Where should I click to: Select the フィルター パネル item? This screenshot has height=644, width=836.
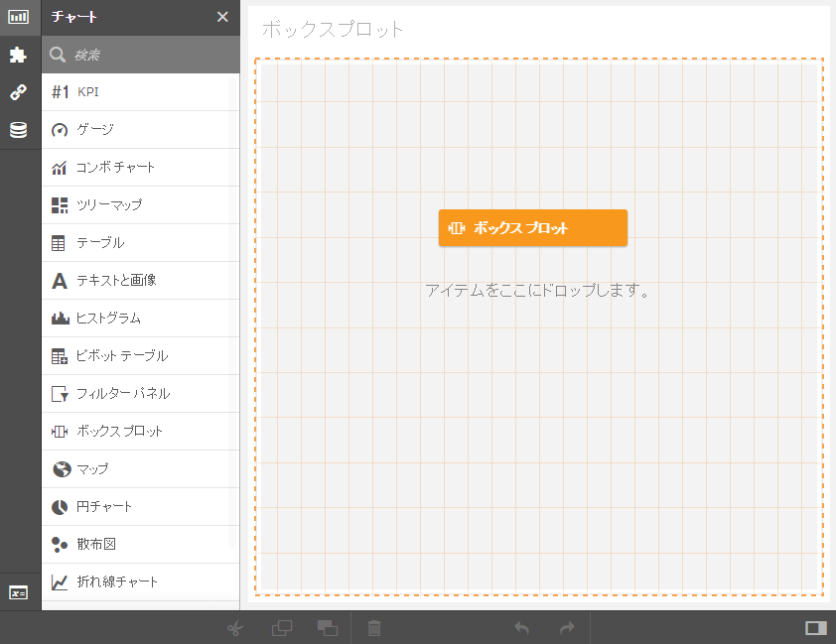coord(141,394)
